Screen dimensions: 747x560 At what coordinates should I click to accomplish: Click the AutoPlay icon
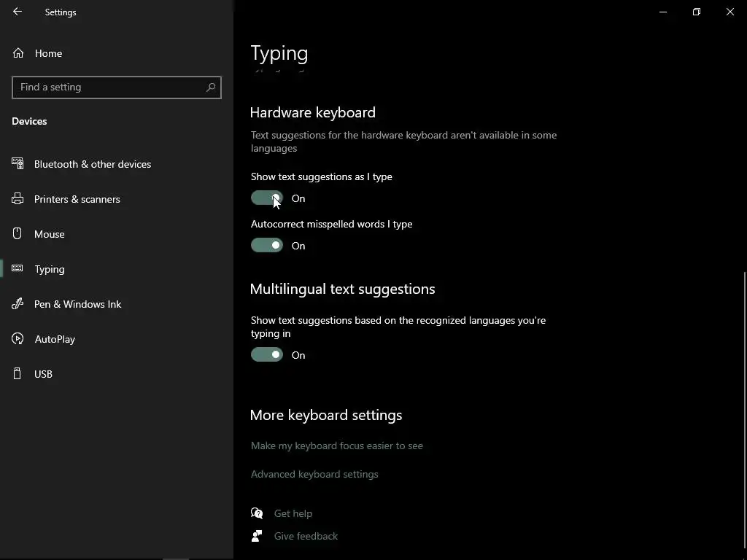tap(18, 339)
